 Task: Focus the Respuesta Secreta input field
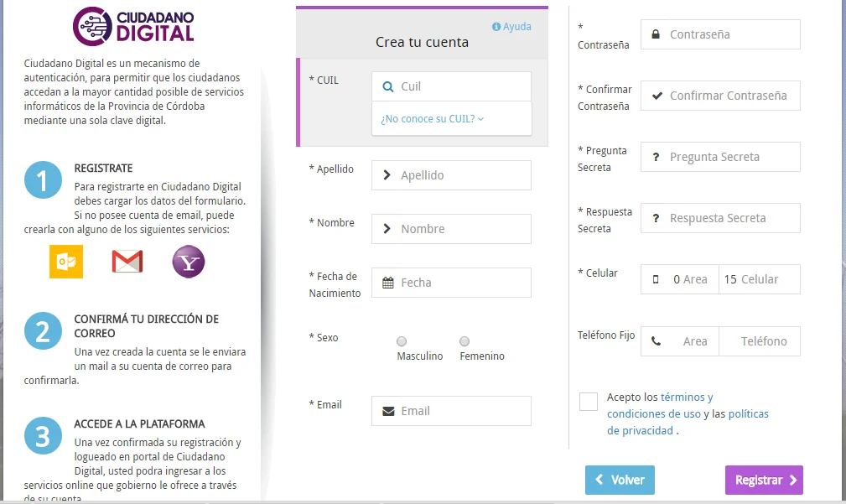coord(720,218)
